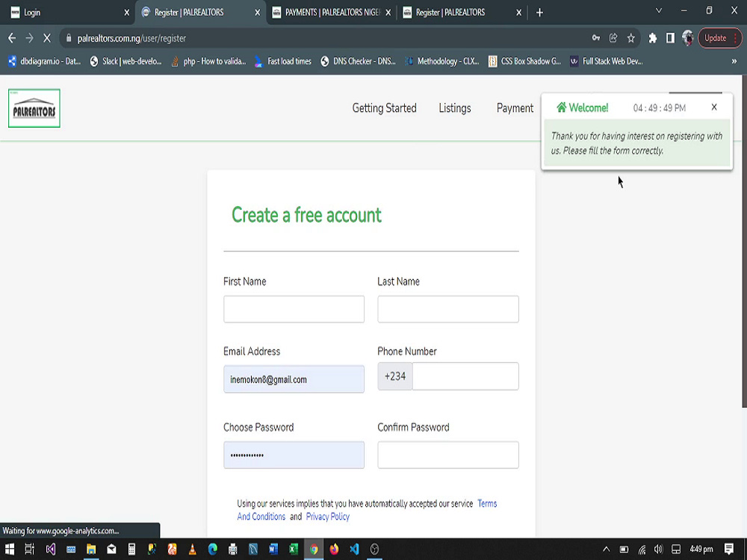Open Firefox from the taskbar
747x560 pixels.
[334, 549]
